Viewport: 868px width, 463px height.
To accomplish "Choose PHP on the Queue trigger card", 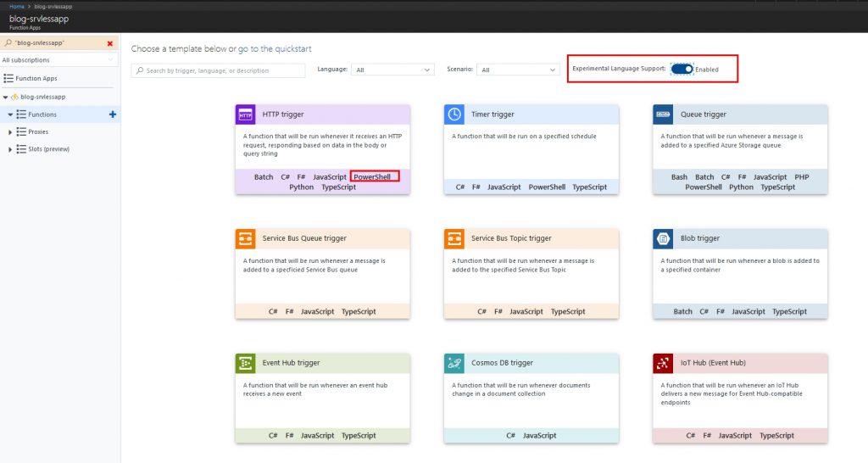I will click(x=802, y=177).
